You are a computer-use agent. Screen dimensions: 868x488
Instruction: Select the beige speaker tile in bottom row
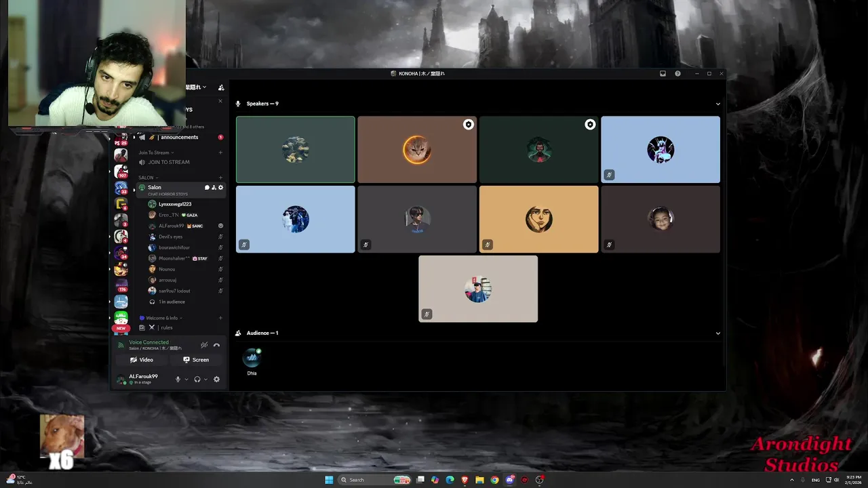coord(478,289)
